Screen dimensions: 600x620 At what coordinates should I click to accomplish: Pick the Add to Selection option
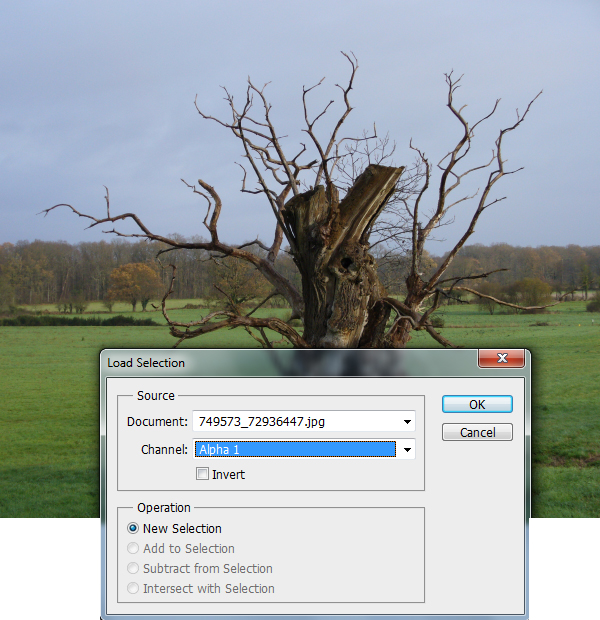(134, 548)
